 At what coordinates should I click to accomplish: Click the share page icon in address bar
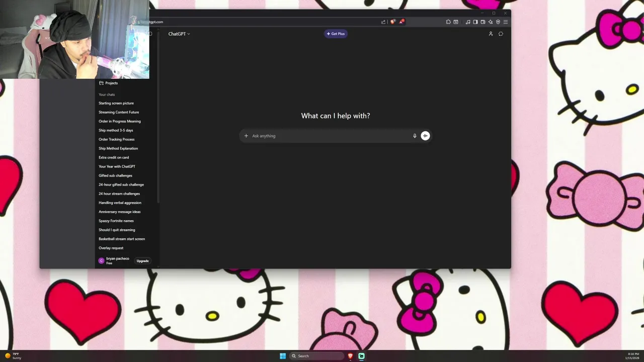point(383,22)
